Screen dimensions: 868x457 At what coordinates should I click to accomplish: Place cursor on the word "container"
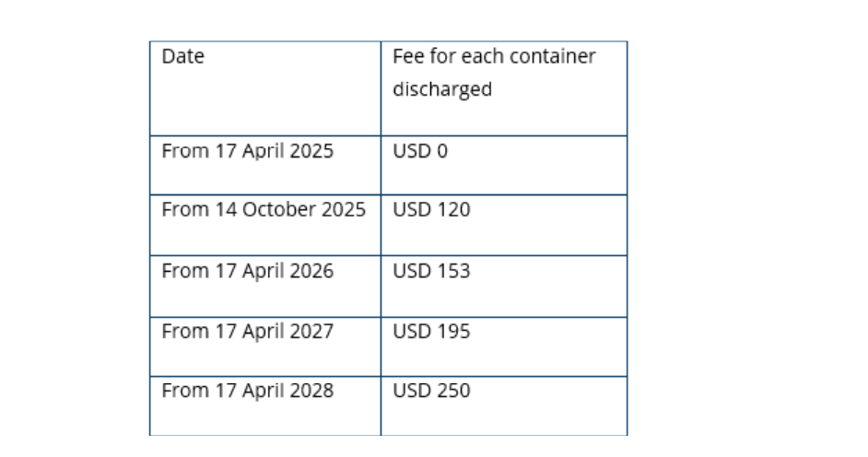tap(554, 57)
